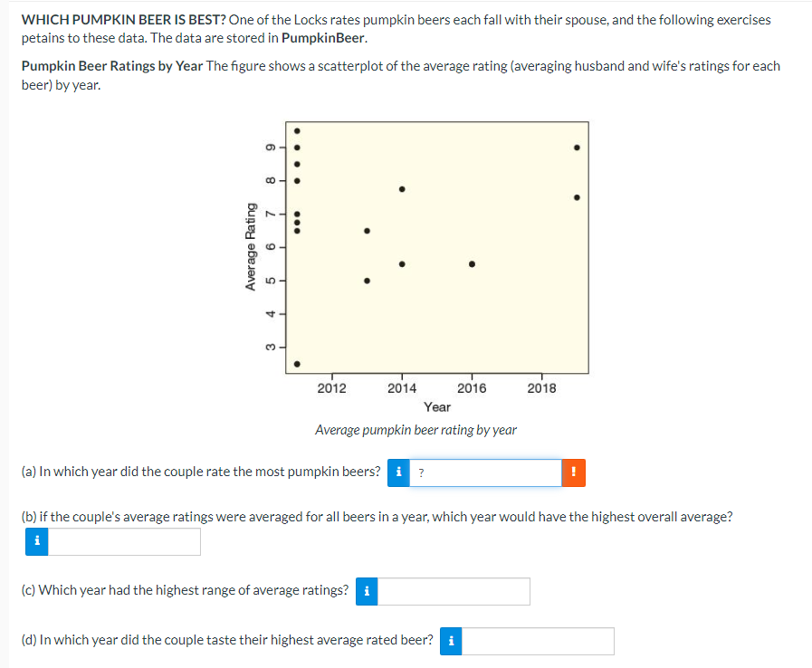
Task: Click the info icon beside part (d)
Action: [x=451, y=641]
